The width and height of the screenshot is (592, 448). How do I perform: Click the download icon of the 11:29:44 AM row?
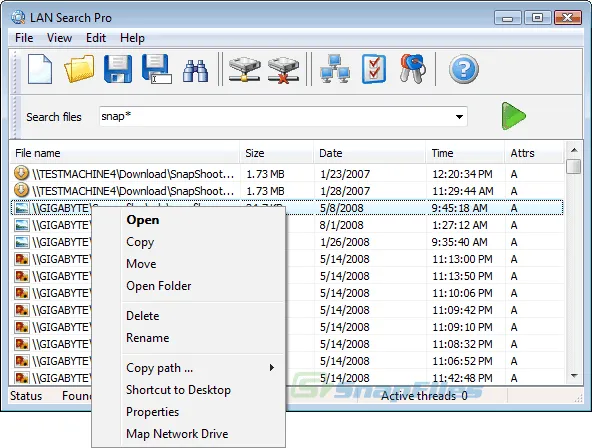coord(21,190)
